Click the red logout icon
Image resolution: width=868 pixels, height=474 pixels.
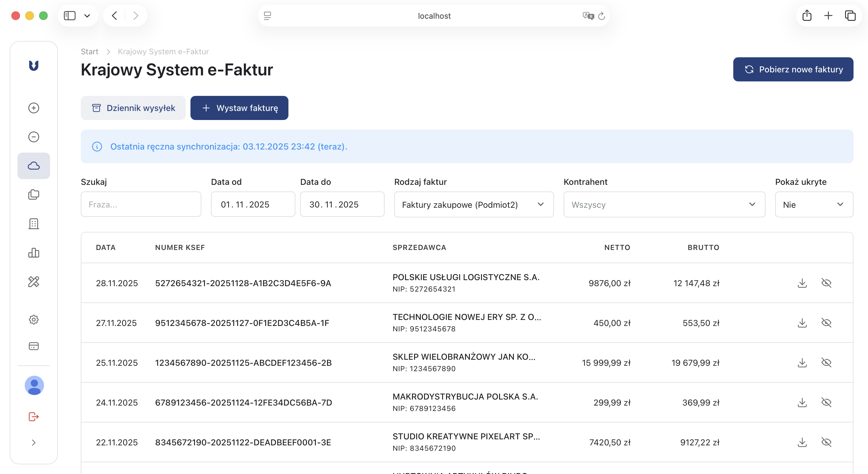click(x=33, y=417)
